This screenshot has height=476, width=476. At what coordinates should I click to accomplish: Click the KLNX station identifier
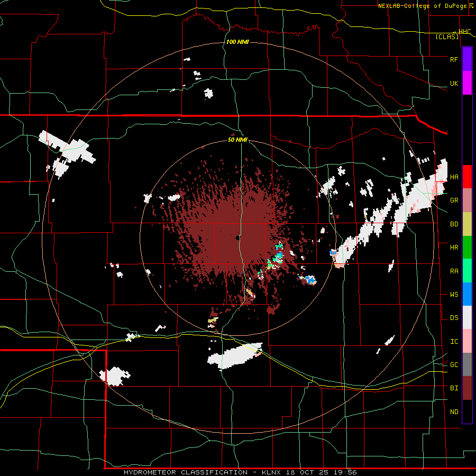[x=272, y=472]
